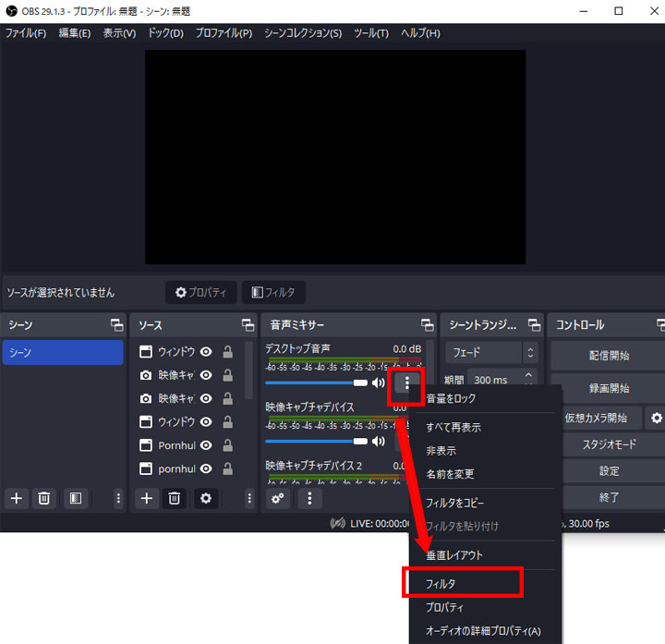Viewport: 665px width, 644px height.
Task: Open scene filters icon in the シーン dock toolbar
Action: tap(76, 498)
